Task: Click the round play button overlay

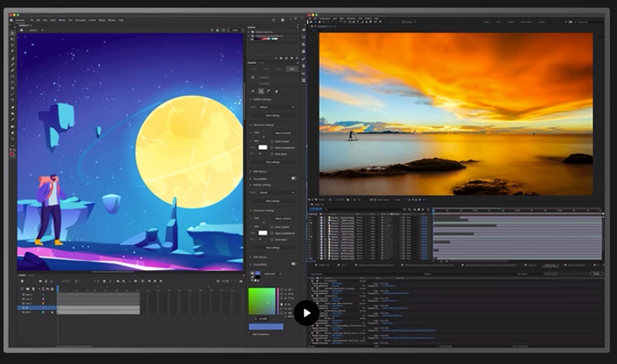Action: [x=306, y=313]
